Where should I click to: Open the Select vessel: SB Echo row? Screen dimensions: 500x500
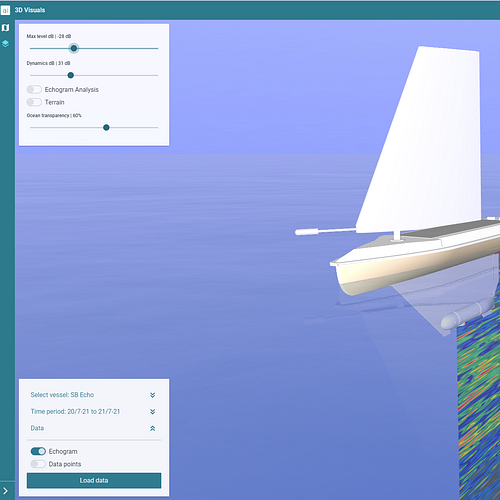pyautogui.click(x=94, y=395)
